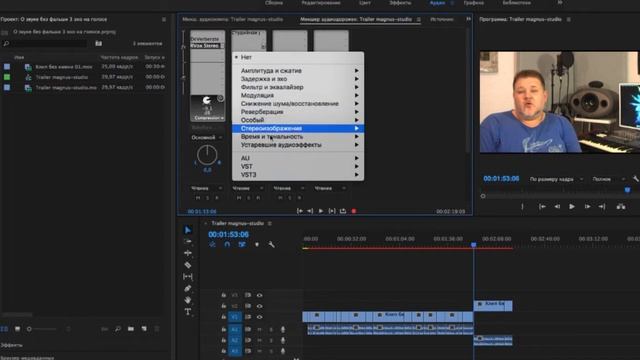Toggle V1 track visibility eye
Viewport: 640px width, 360px height.
pyautogui.click(x=260, y=317)
